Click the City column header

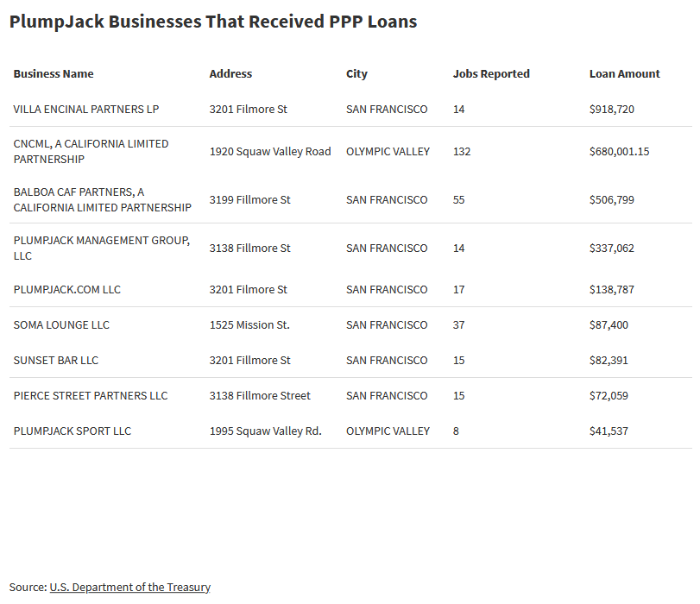point(356,74)
